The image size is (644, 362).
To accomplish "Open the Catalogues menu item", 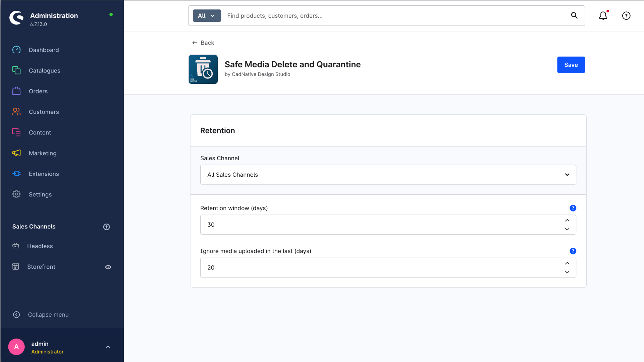I will coord(44,71).
